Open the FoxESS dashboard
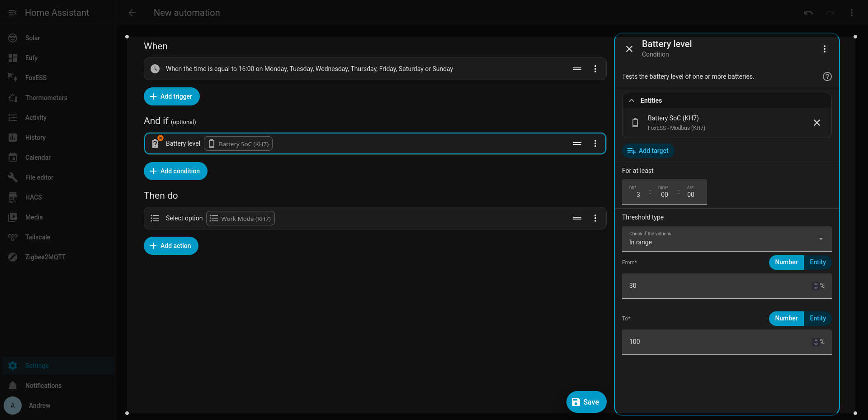 [x=58, y=78]
